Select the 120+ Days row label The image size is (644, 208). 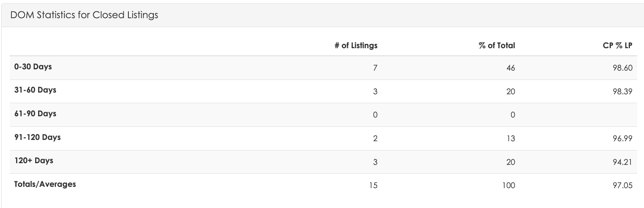tap(34, 161)
